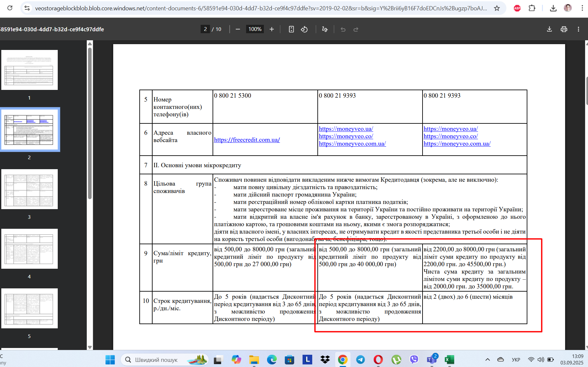Open Microsoft Edge from taskbar
Screen dimensions: 588x367
pos(272,360)
